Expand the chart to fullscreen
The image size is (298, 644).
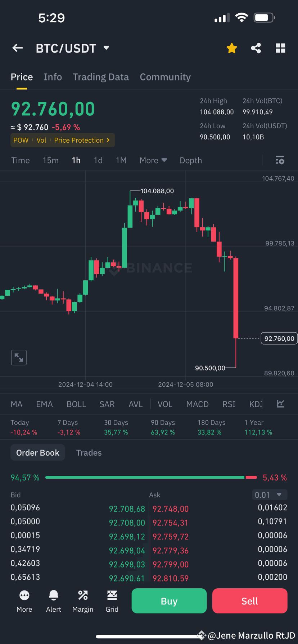19,357
